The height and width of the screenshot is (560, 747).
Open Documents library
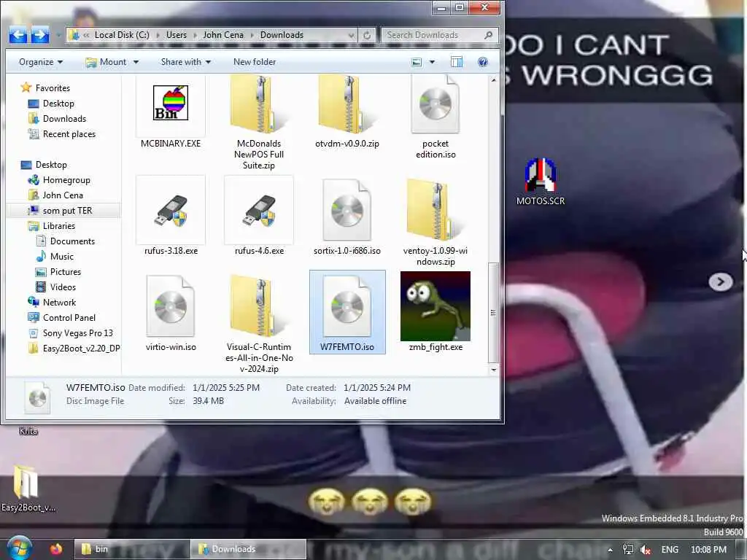click(x=72, y=241)
